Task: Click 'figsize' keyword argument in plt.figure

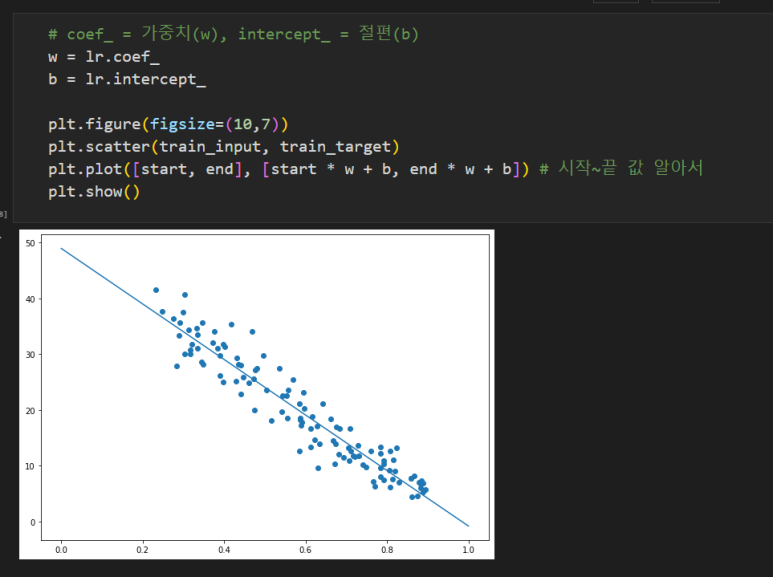Action: pyautogui.click(x=182, y=124)
